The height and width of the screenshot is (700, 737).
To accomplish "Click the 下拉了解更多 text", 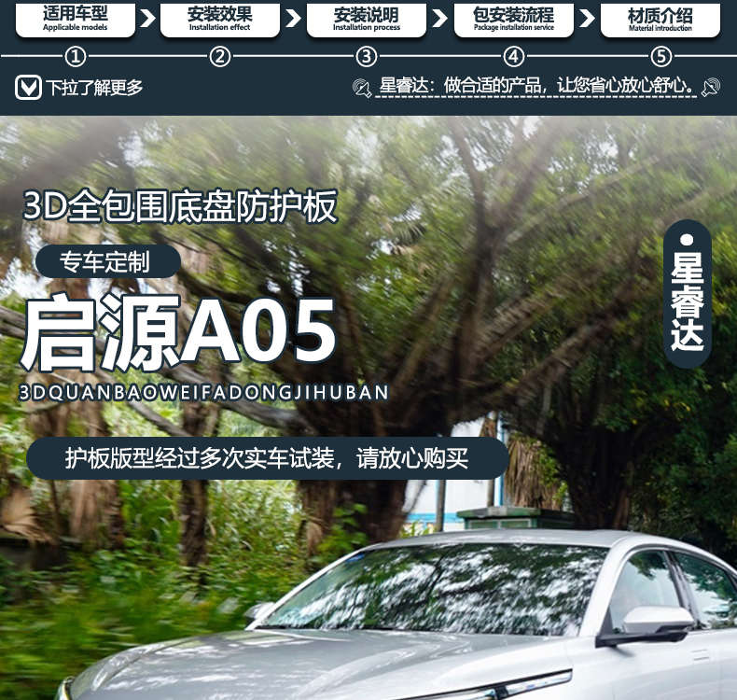I will (94, 88).
